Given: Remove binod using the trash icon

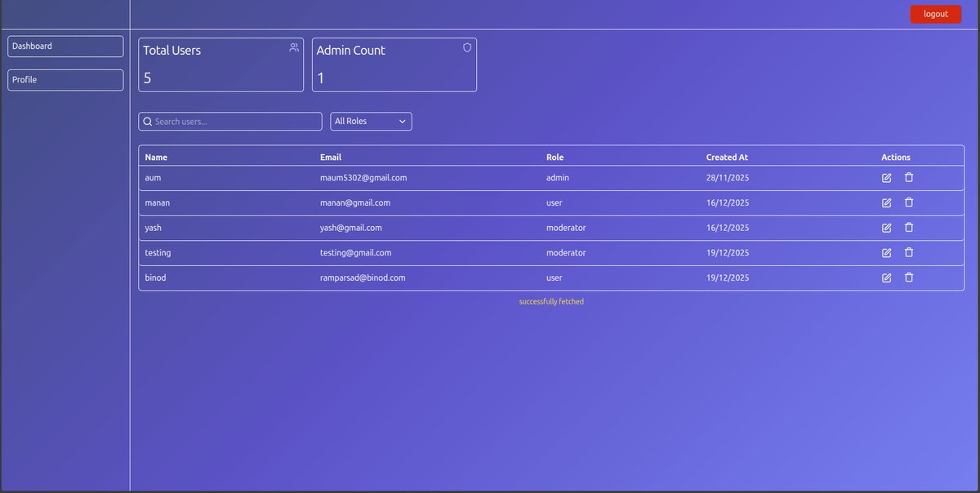Looking at the screenshot, I should (x=909, y=278).
